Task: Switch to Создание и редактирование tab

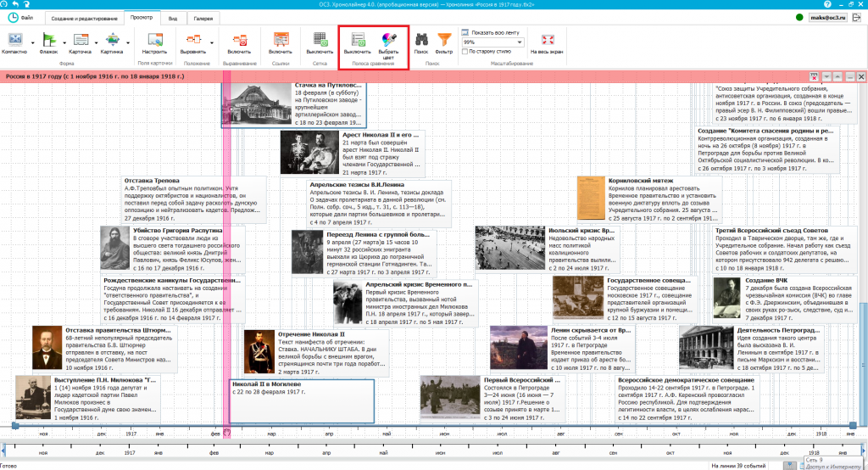Action: pos(84,19)
